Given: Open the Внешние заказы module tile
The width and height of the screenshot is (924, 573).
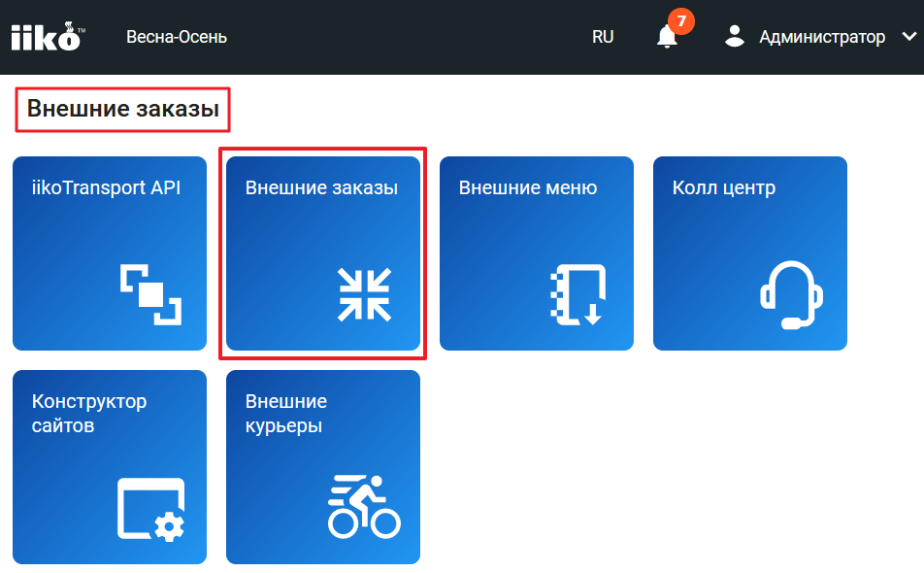Looking at the screenshot, I should (322, 253).
